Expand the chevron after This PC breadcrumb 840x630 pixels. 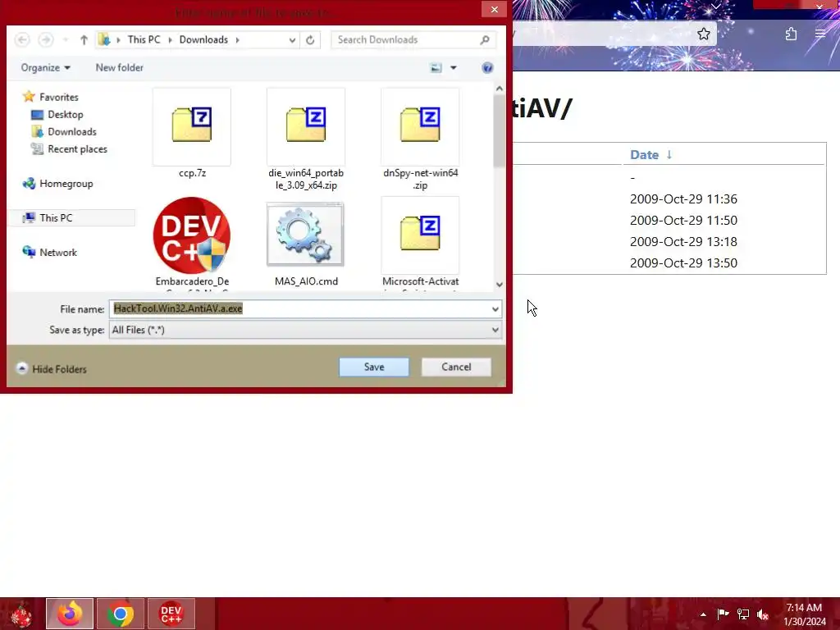point(170,40)
